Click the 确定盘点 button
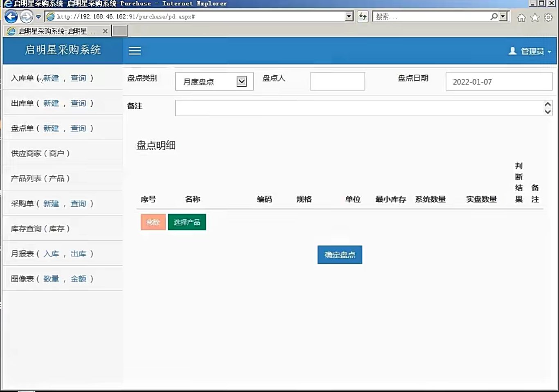 [x=340, y=255]
